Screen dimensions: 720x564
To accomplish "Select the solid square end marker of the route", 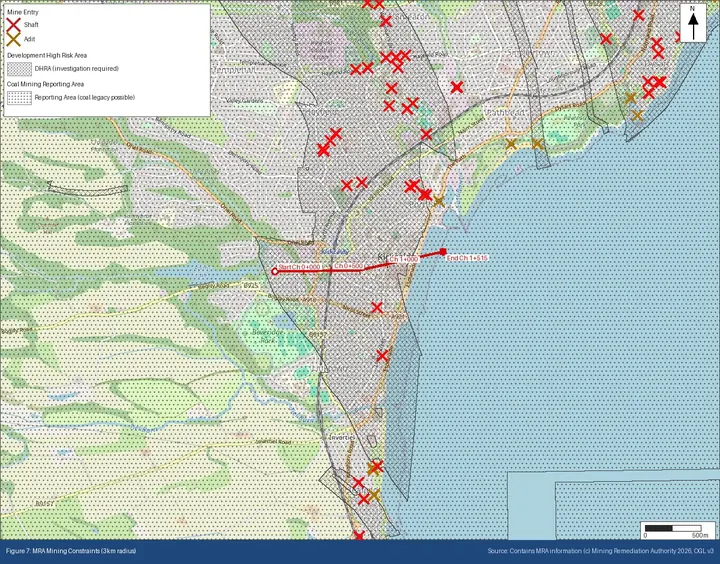I will (443, 251).
